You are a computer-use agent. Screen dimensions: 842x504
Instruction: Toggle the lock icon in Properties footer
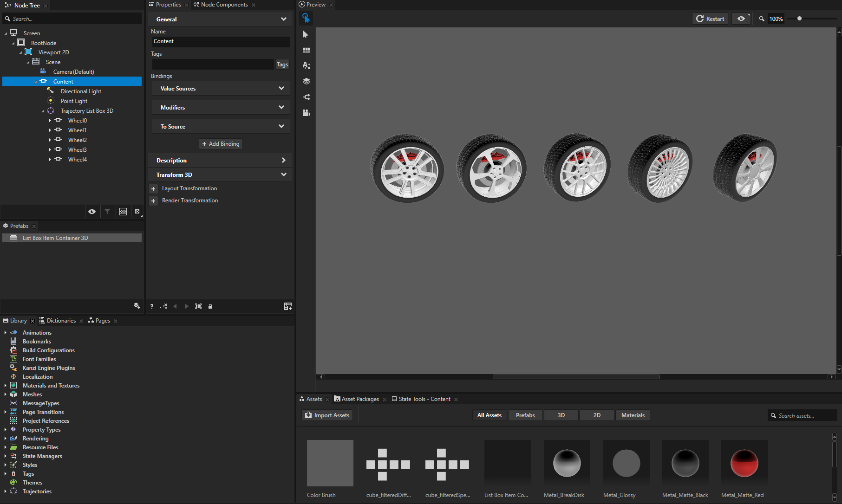(210, 306)
